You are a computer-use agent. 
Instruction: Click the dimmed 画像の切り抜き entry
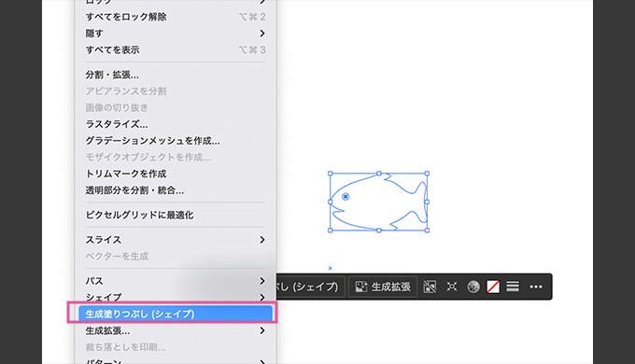[x=176, y=107]
